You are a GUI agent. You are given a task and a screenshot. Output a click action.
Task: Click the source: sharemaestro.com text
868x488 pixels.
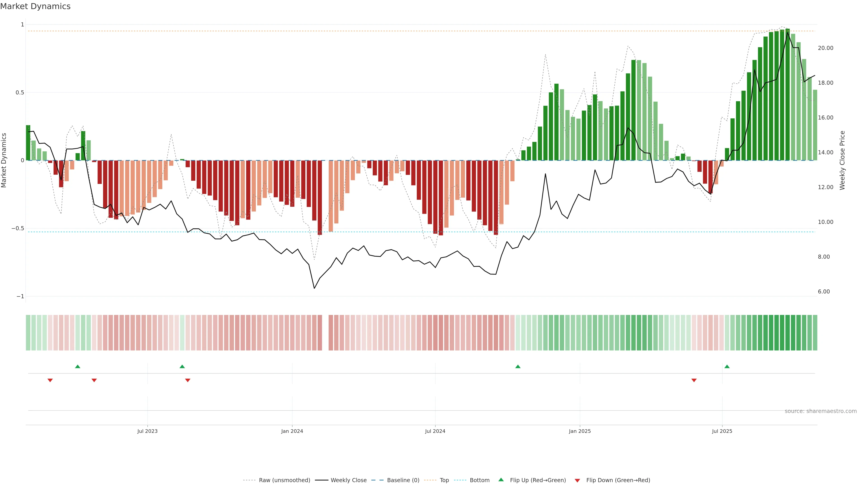(x=821, y=411)
